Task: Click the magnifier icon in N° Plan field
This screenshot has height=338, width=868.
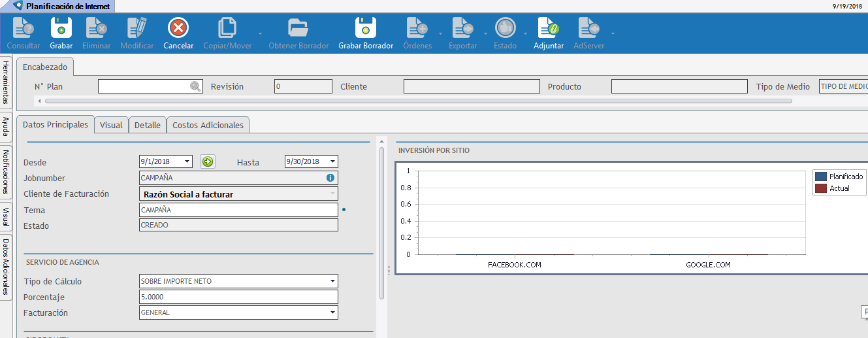Action: coord(195,86)
